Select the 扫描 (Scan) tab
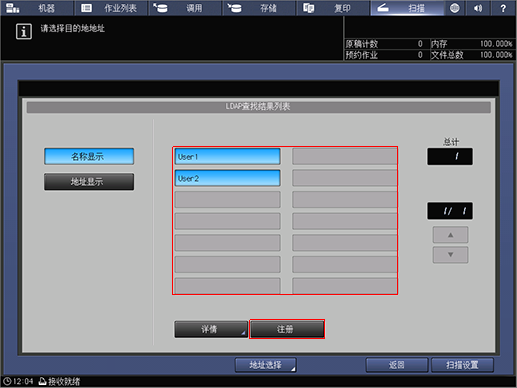 click(x=407, y=8)
